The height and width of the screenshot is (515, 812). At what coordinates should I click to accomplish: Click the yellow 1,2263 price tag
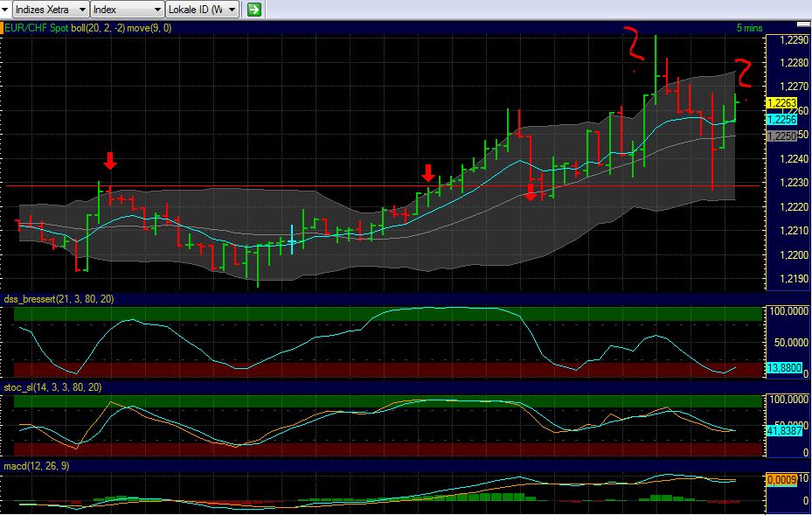(780, 103)
